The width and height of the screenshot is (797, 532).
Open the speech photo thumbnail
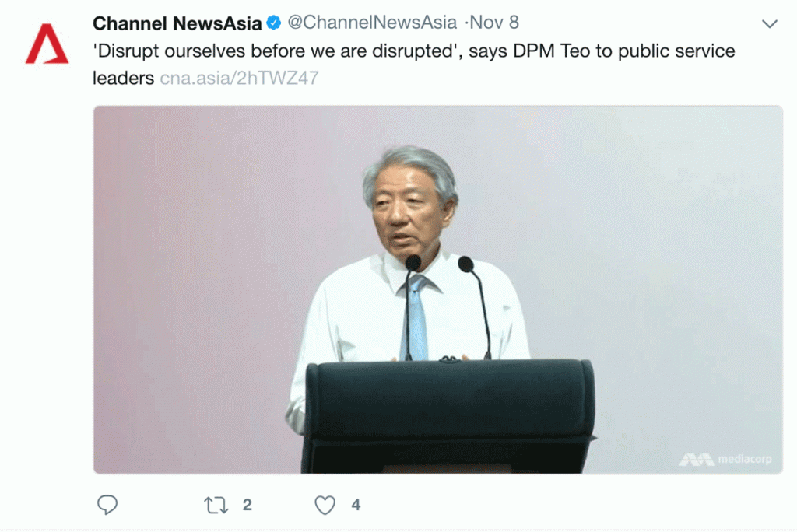437,289
